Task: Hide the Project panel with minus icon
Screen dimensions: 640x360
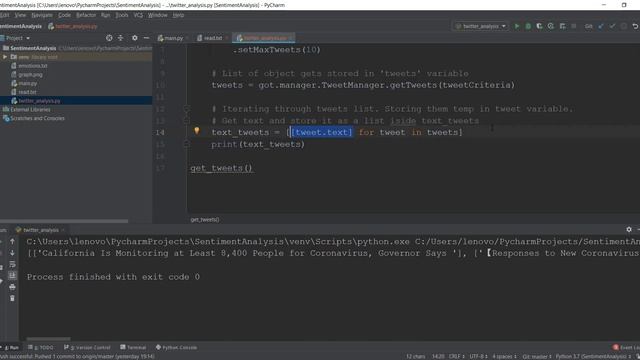Action: tap(146, 38)
